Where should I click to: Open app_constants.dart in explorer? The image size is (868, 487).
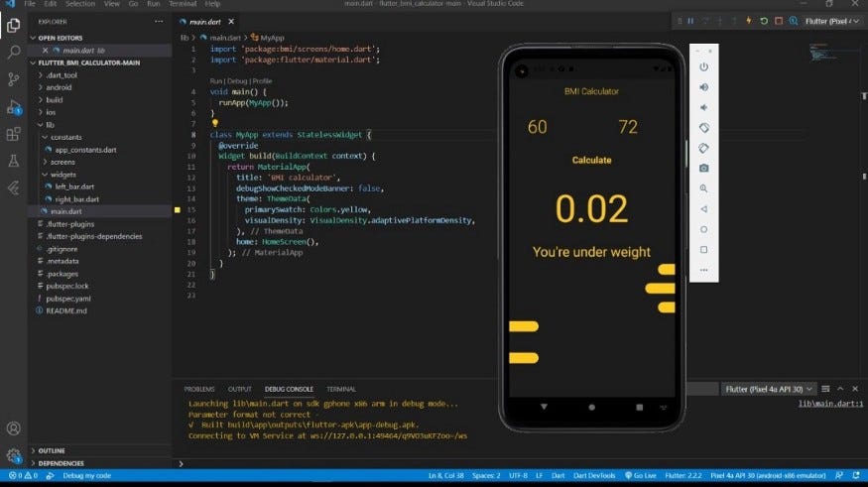point(85,150)
